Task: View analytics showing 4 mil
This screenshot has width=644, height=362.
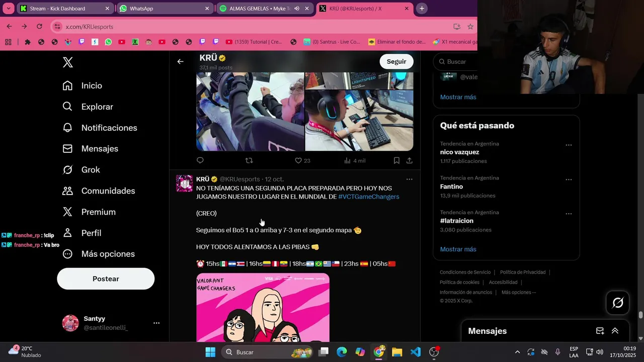Action: [355, 160]
